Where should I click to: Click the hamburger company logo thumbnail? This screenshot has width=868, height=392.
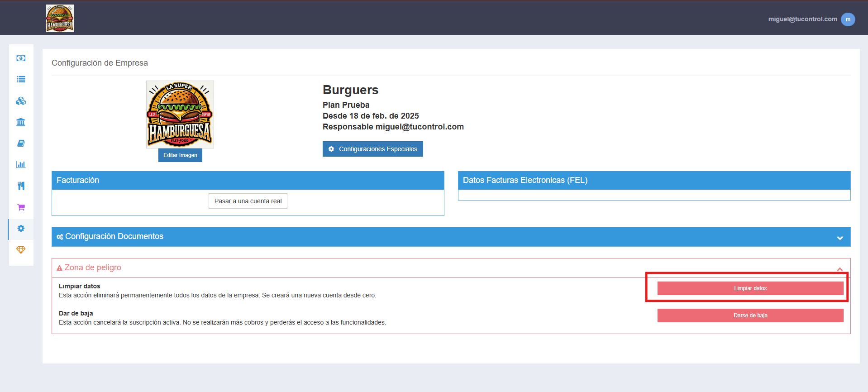180,115
